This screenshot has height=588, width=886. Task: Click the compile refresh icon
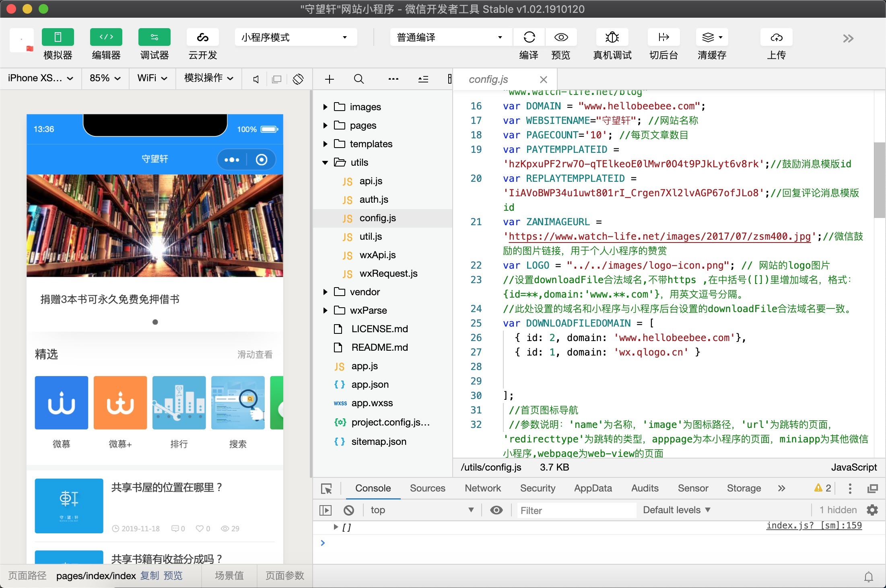pos(529,37)
